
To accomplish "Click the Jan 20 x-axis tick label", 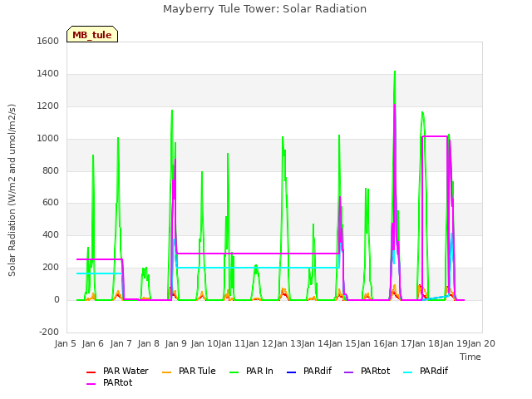I will point(481,343).
